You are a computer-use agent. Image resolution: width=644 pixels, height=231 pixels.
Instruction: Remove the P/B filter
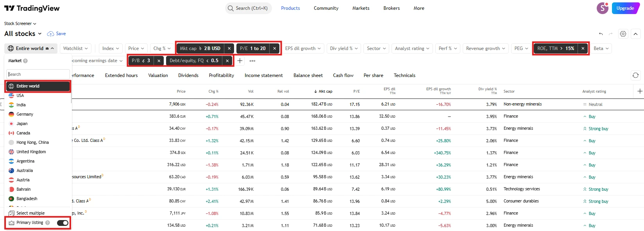[x=159, y=61]
